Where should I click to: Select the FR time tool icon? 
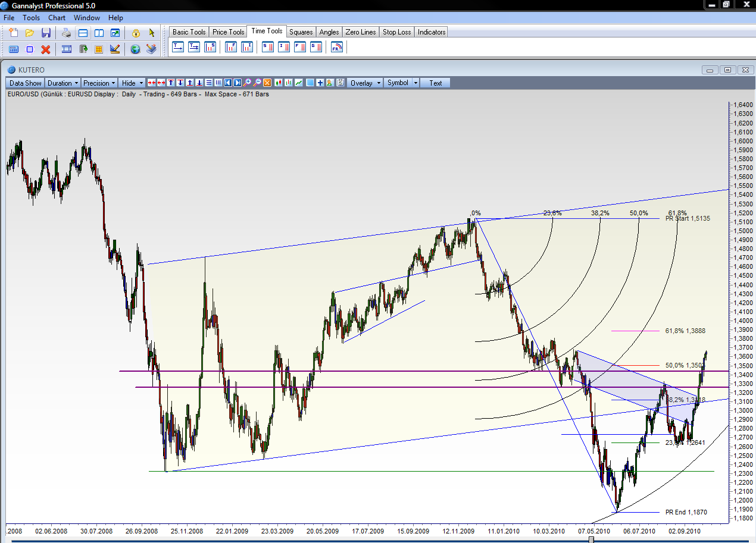point(336,47)
